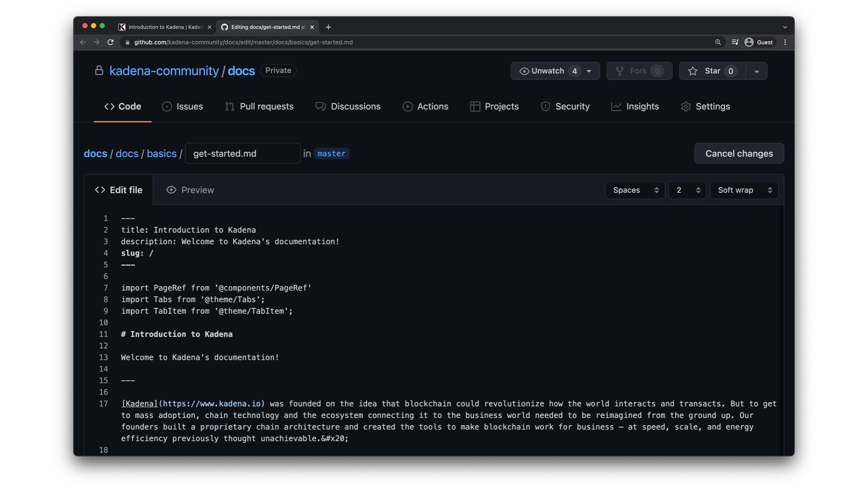This screenshot has width=868, height=488.
Task: Click the zoom magnifier icon in address bar
Action: click(x=718, y=42)
